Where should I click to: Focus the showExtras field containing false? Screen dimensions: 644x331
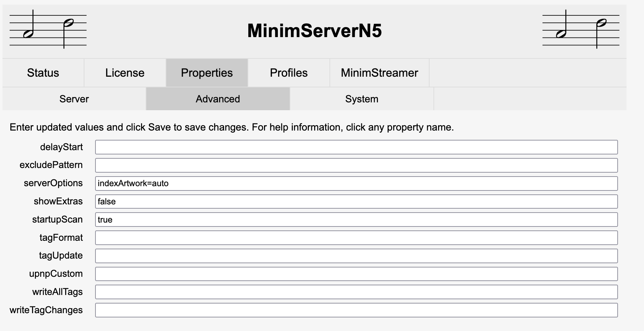pyautogui.click(x=356, y=202)
